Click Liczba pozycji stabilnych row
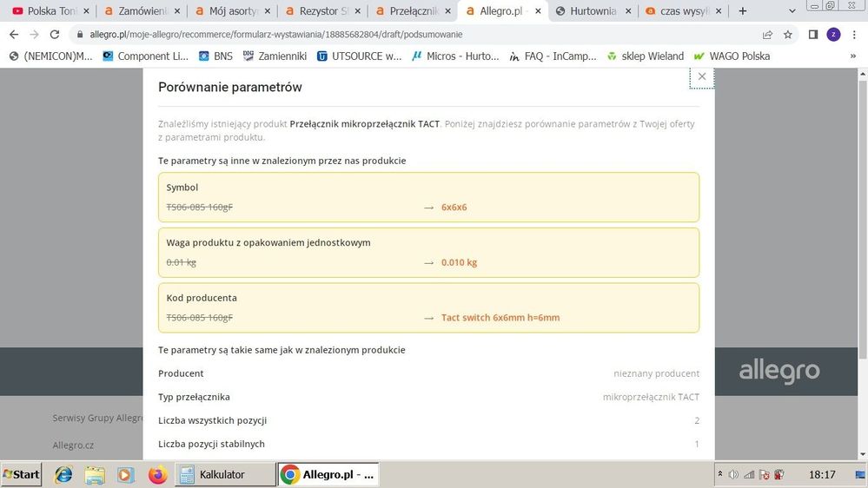The image size is (868, 488). pyautogui.click(x=428, y=444)
